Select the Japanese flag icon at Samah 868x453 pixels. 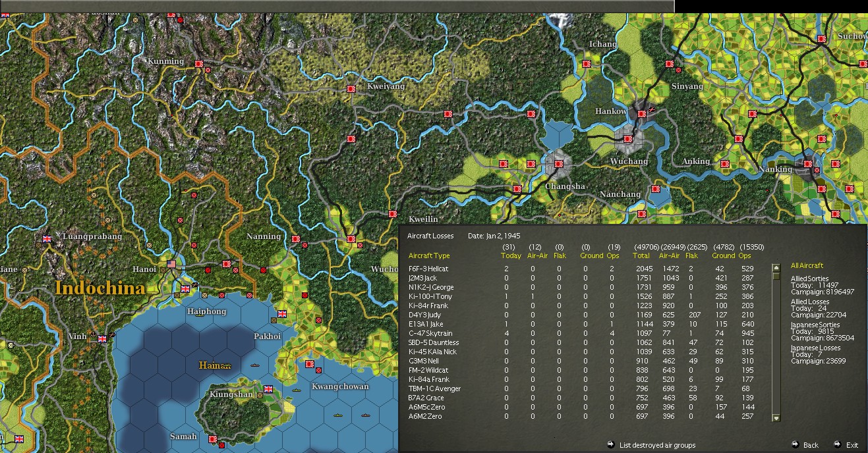[213, 439]
